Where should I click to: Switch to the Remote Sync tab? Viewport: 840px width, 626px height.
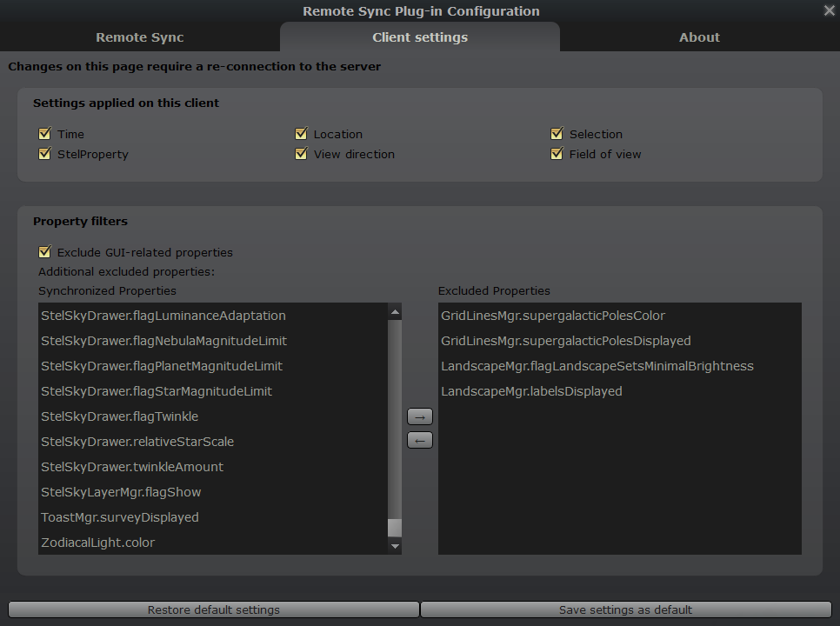tap(139, 37)
